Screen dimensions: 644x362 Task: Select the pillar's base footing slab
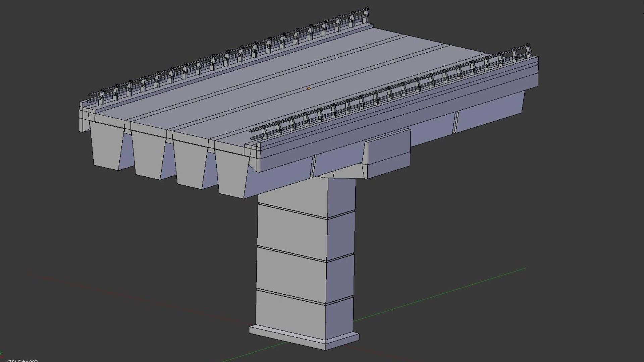point(288,337)
